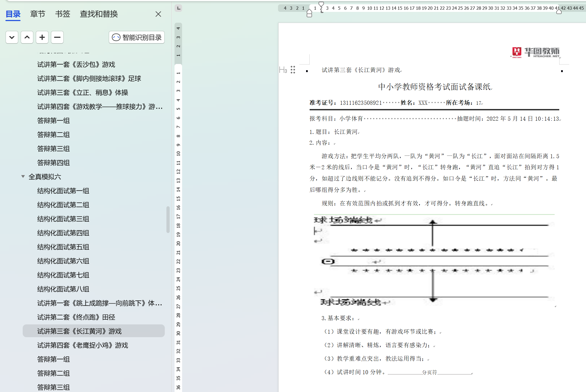Close the navigation pane

(x=158, y=14)
